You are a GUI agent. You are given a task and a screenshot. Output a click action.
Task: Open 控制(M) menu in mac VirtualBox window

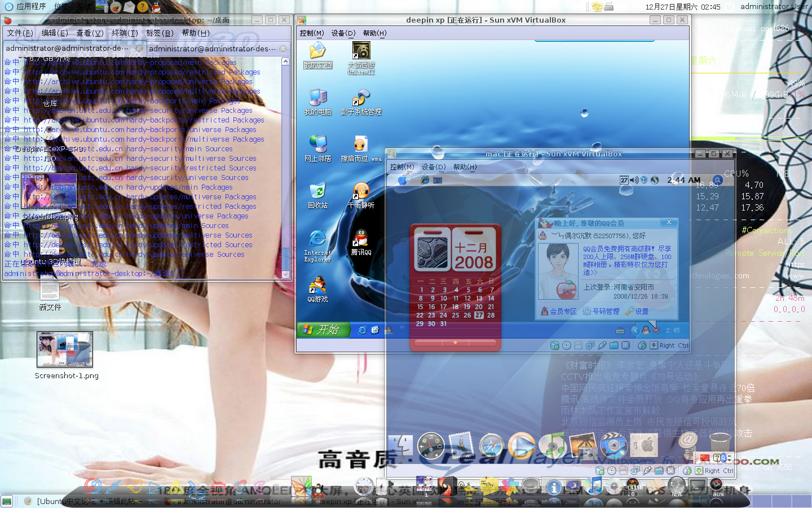tap(402, 167)
